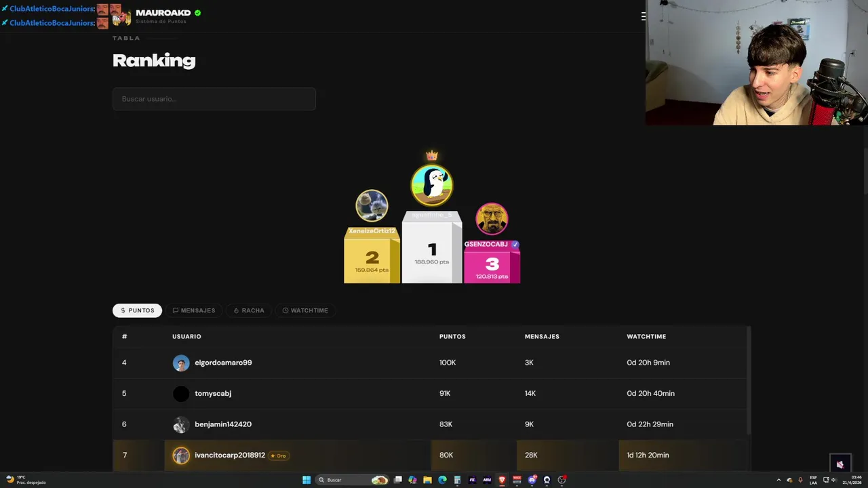The image size is (868, 488).
Task: Click the 28K messages cell
Action: (x=531, y=455)
